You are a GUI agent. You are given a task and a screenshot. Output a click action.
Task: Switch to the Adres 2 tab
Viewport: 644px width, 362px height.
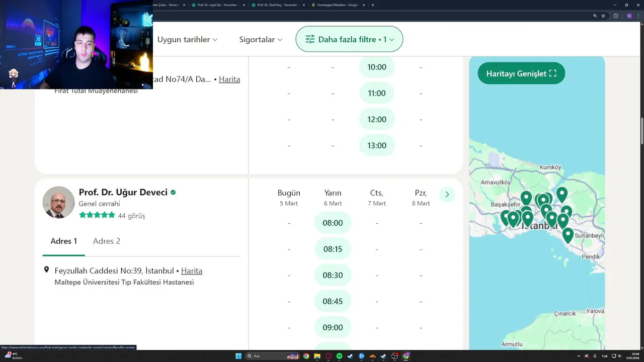tap(107, 241)
